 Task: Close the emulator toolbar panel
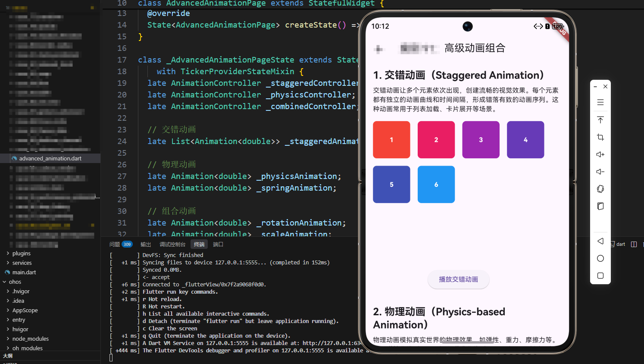[605, 87]
